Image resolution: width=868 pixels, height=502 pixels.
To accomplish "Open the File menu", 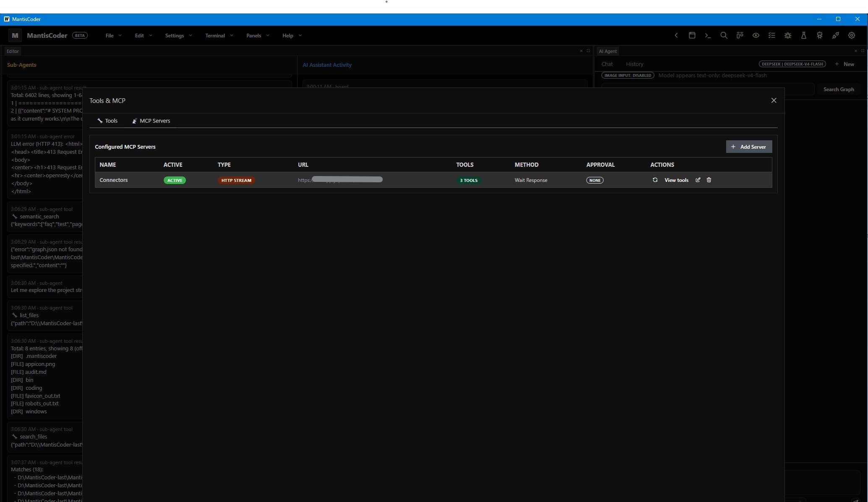I will point(113,36).
